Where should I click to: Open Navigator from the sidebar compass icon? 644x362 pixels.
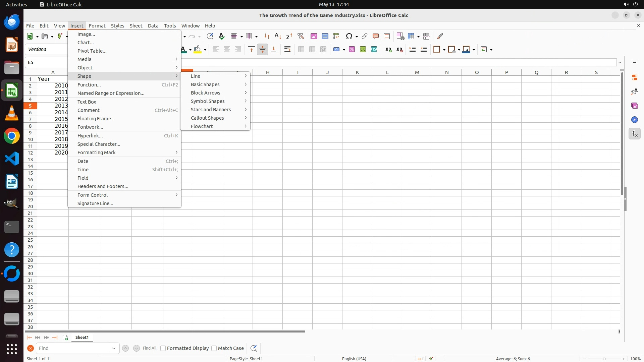pos(634,120)
